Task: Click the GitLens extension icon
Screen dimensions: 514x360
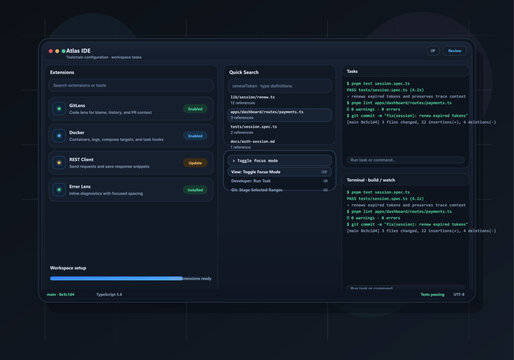Action: coord(59,109)
